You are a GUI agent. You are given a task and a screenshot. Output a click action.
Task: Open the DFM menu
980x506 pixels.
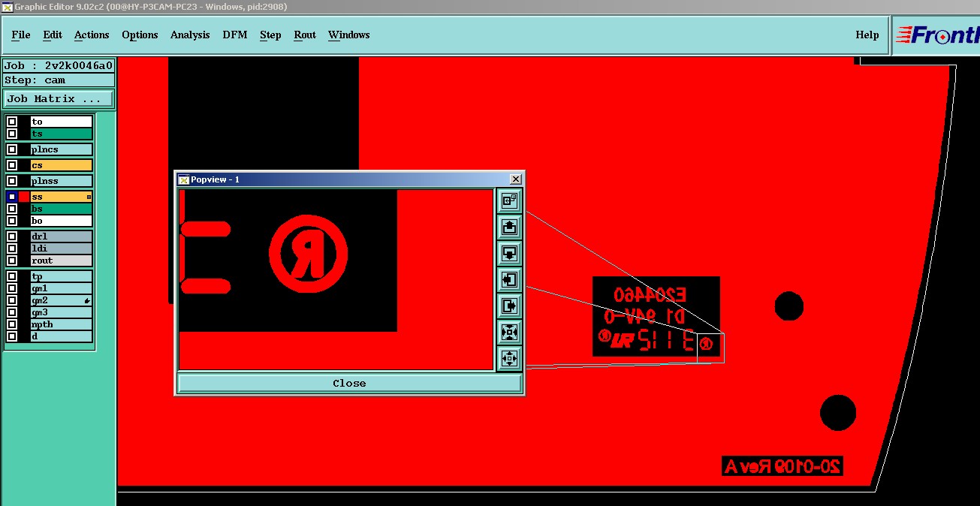click(235, 35)
